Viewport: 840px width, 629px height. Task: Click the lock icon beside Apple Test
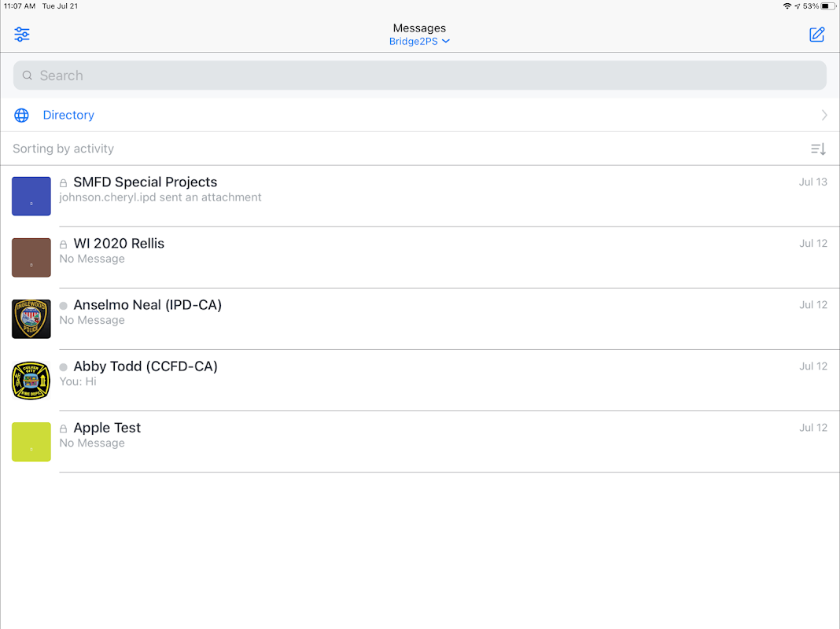[64, 429]
